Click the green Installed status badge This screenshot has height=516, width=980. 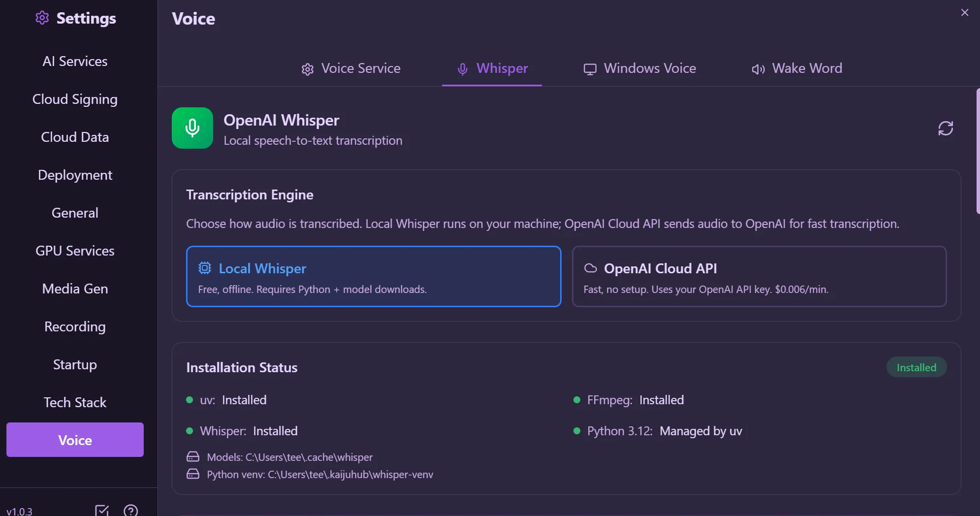click(x=917, y=367)
